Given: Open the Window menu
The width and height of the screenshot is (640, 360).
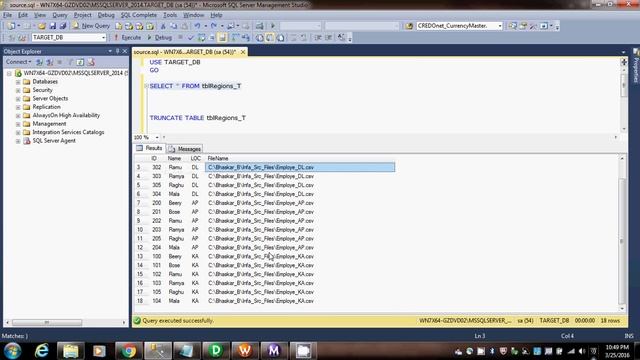Looking at the screenshot, I should 193,15.
